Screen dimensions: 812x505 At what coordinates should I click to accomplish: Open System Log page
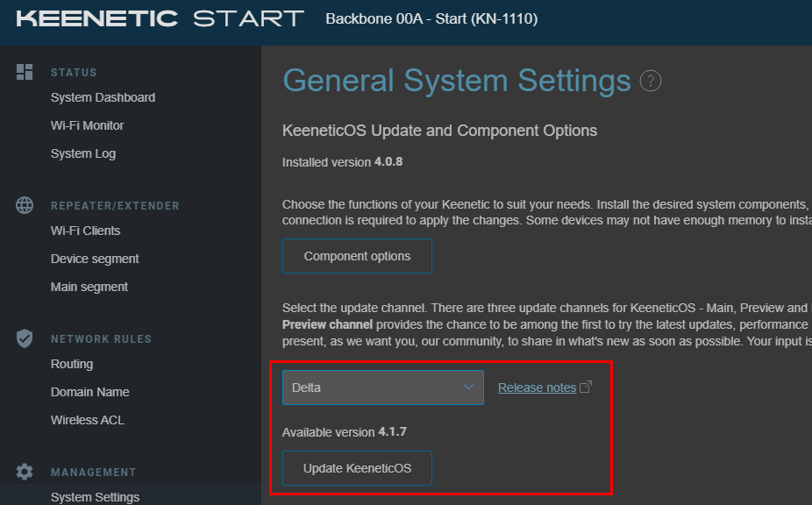(82, 153)
